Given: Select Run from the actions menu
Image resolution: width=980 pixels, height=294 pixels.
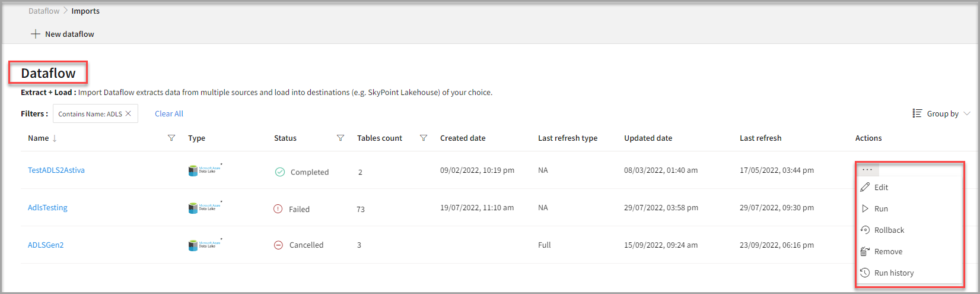Looking at the screenshot, I should coord(881,208).
